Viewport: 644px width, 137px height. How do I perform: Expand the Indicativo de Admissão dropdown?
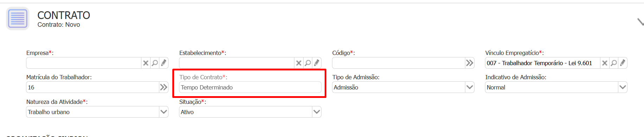point(623,87)
